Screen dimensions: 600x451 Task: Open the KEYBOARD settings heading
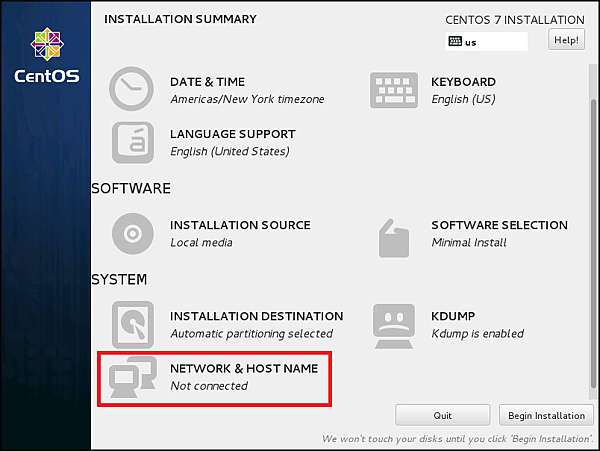(463, 82)
